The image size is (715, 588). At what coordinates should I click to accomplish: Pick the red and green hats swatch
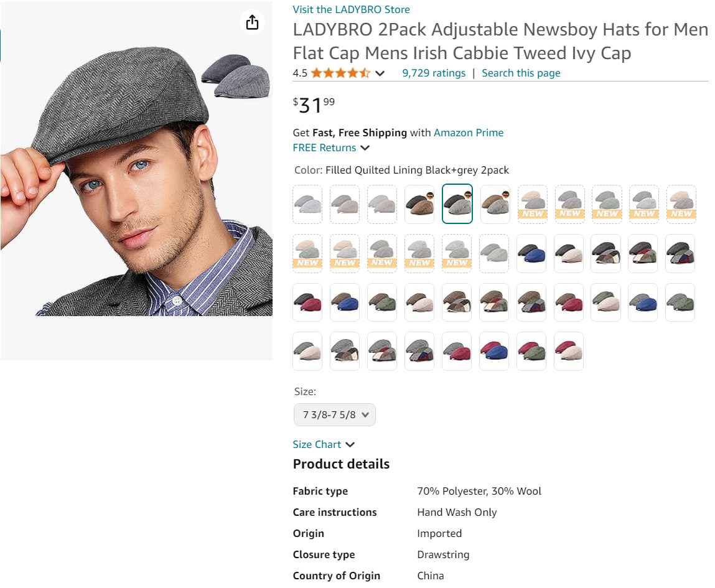click(x=531, y=352)
